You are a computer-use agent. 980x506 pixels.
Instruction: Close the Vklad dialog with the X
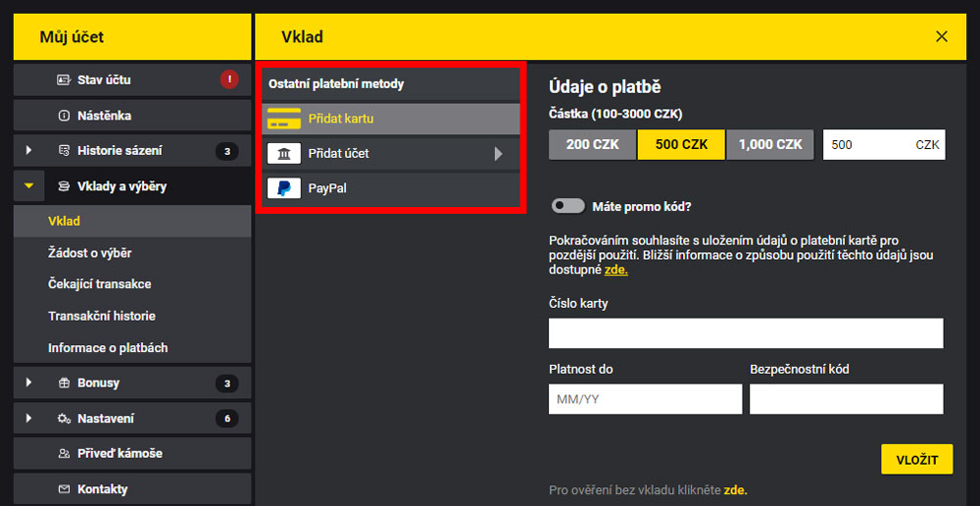click(942, 36)
